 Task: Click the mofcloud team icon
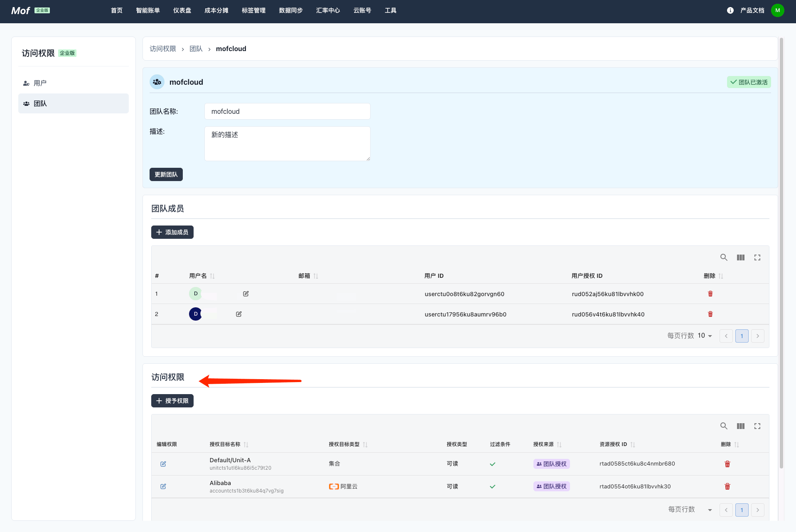(x=157, y=82)
